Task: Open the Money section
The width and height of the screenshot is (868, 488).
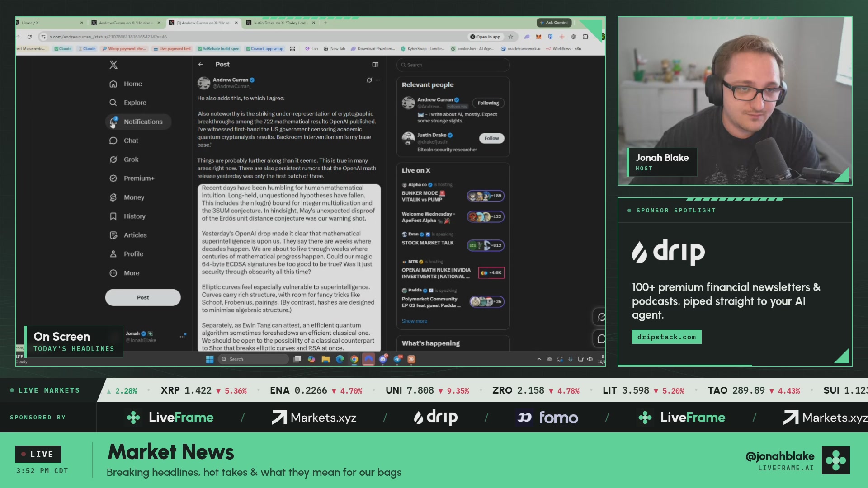Action: click(127, 197)
